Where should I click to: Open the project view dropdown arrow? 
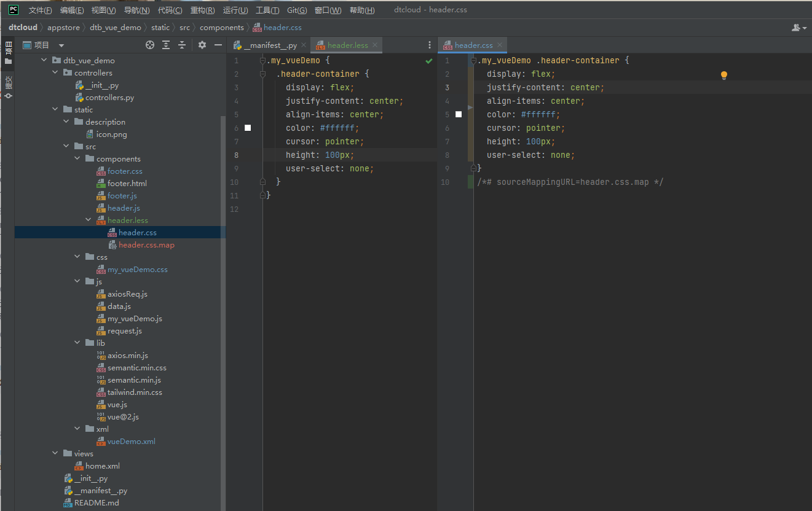coord(61,45)
